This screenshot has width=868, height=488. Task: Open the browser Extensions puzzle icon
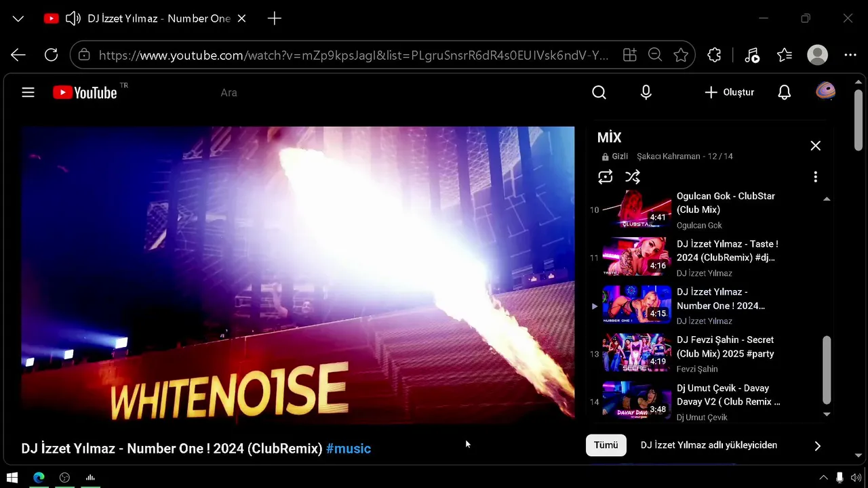pos(714,56)
